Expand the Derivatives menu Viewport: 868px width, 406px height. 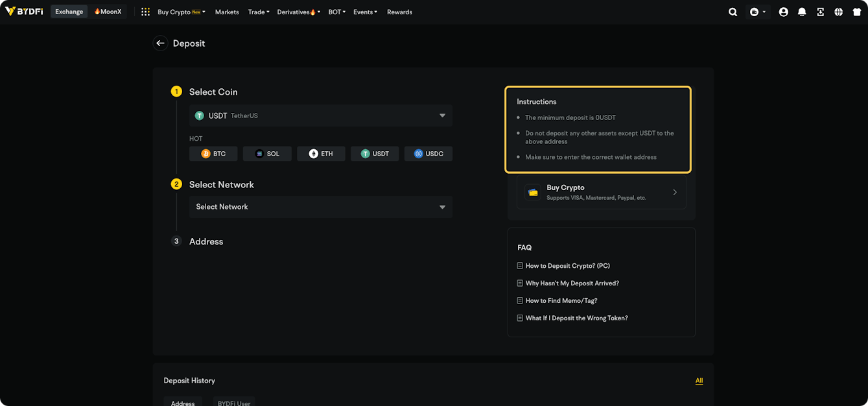point(298,12)
